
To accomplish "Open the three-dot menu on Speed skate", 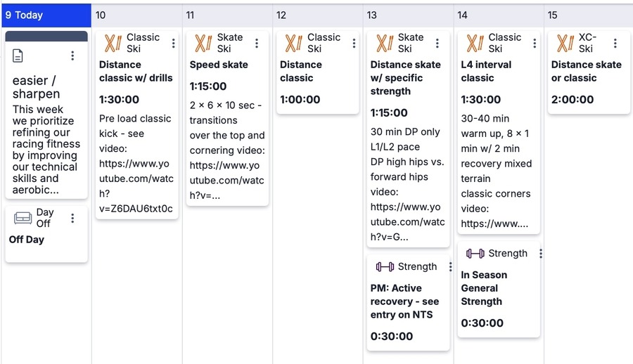I will pyautogui.click(x=257, y=44).
